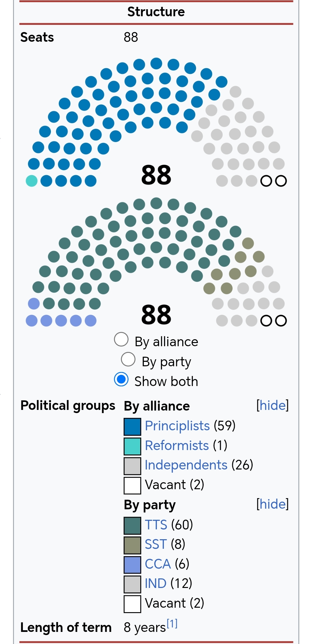Open the Reformists link
This screenshot has width=321, height=644.
tap(177, 446)
